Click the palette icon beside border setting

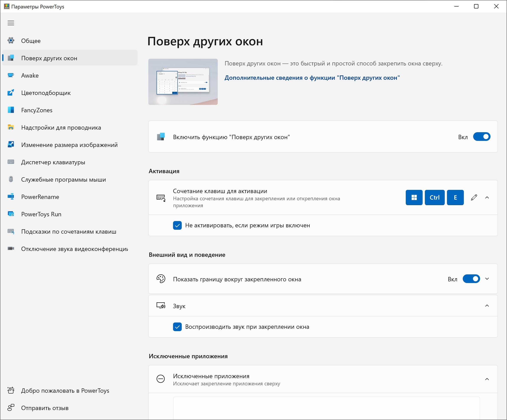pyautogui.click(x=161, y=279)
